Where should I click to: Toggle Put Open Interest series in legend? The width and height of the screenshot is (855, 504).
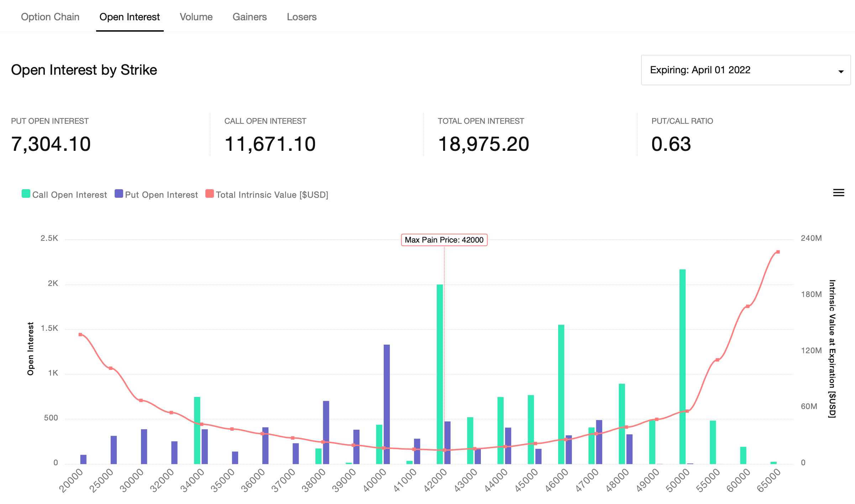[x=161, y=195]
